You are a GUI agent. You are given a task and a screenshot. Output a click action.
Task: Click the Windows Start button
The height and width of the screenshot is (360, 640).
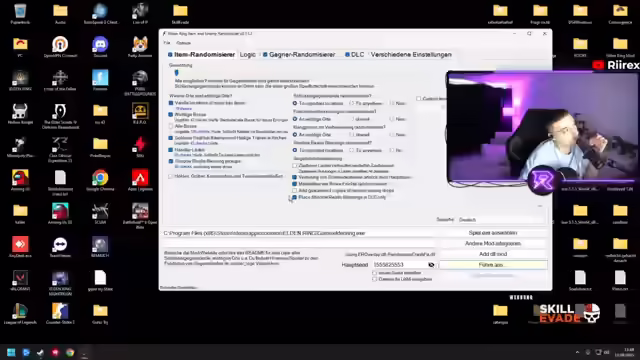coord(11,352)
